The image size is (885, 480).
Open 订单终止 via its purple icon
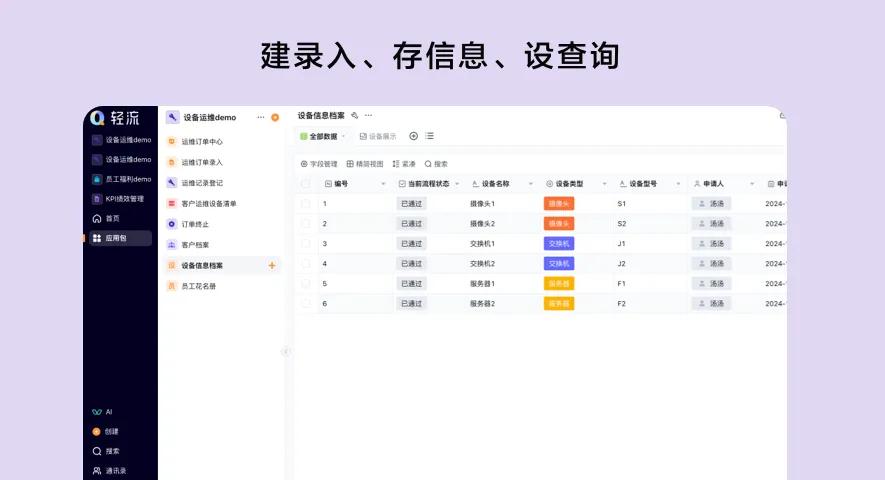pos(172,224)
